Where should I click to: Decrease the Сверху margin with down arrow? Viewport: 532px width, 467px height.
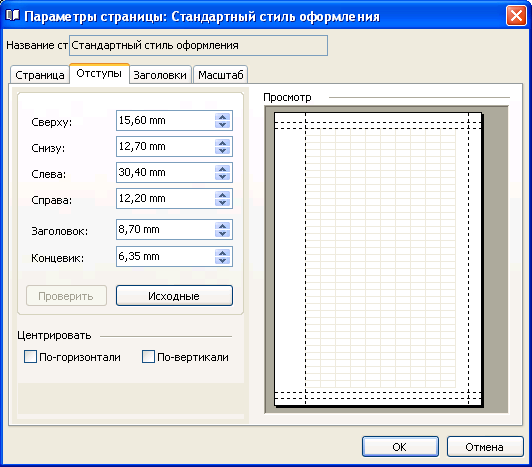(223, 124)
